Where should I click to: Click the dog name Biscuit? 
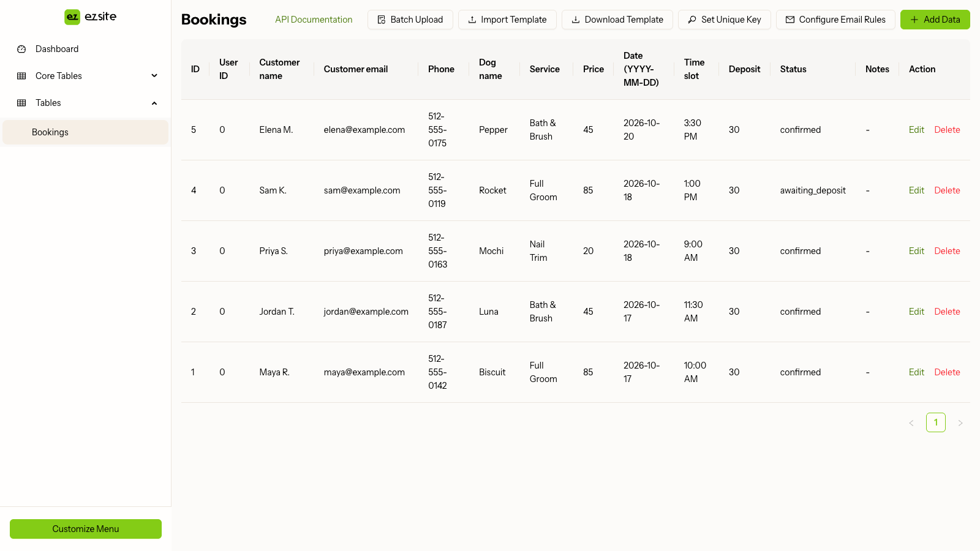point(492,372)
